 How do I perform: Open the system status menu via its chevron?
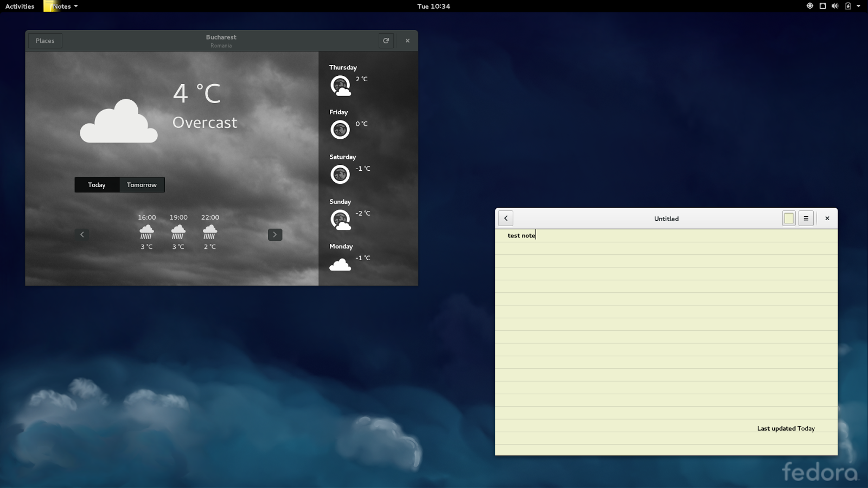click(x=860, y=6)
